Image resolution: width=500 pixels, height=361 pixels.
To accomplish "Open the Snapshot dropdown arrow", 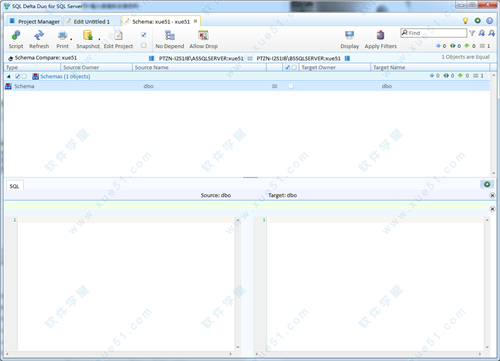I will [x=99, y=39].
